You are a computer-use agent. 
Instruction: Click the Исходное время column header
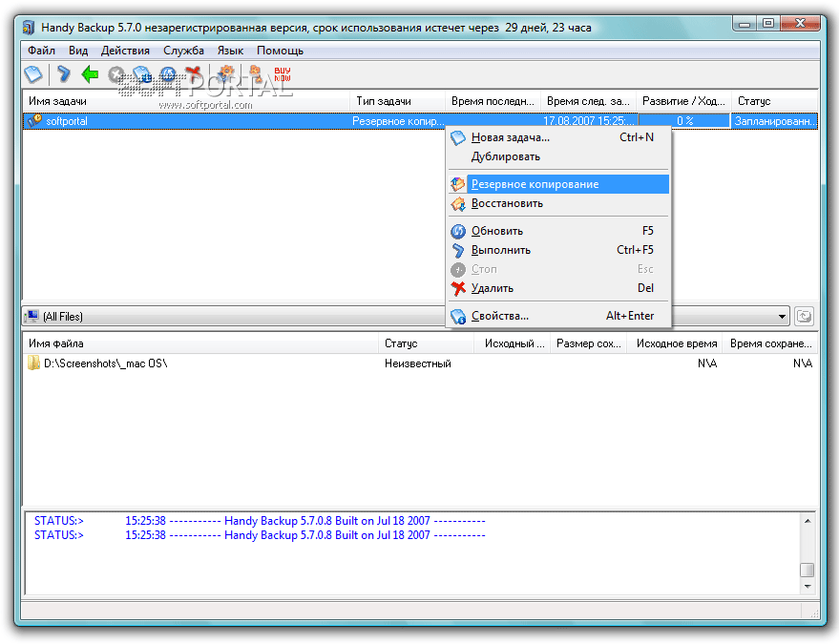(675, 343)
